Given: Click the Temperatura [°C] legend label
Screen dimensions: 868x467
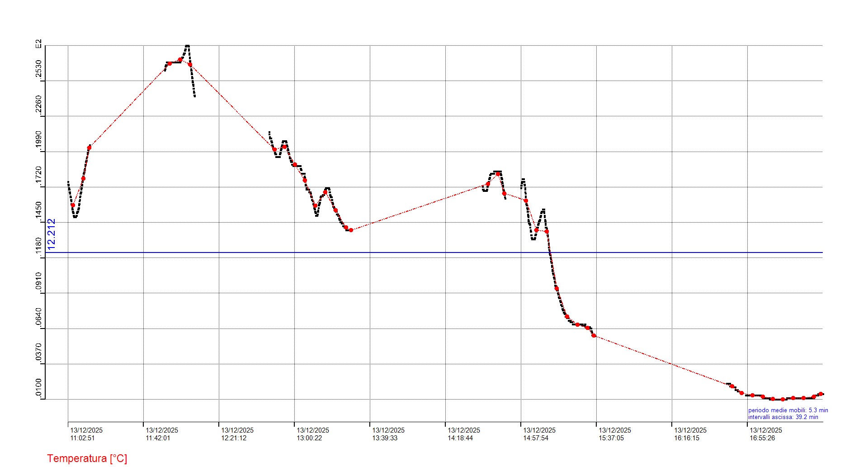Looking at the screenshot, I should coord(87,458).
